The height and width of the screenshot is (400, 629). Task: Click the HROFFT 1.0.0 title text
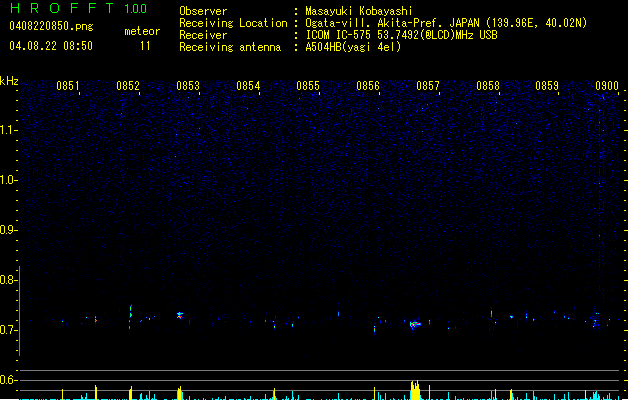(x=79, y=8)
